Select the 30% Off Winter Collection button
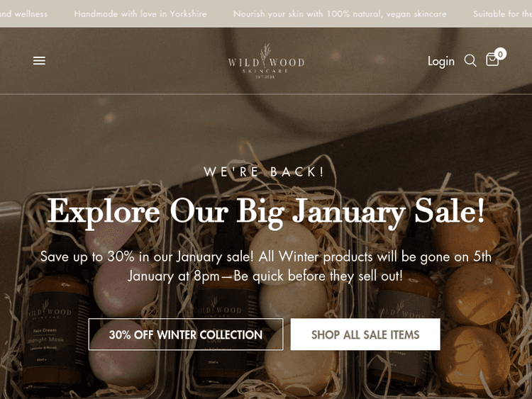 click(x=186, y=335)
